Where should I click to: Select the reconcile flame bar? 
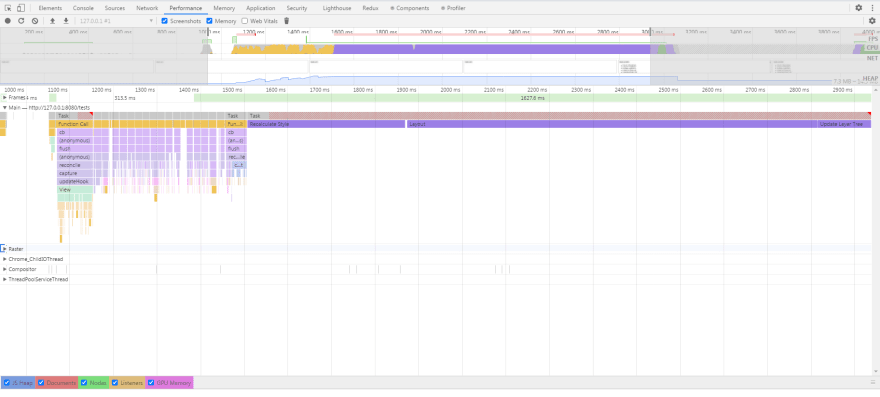point(75,165)
